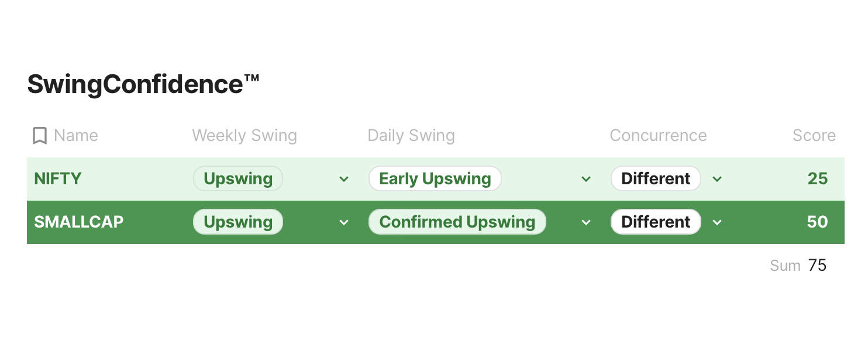Select the Upswing tag in SMALLCAP row
Image resolution: width=868 pixels, height=351 pixels.
[238, 222]
